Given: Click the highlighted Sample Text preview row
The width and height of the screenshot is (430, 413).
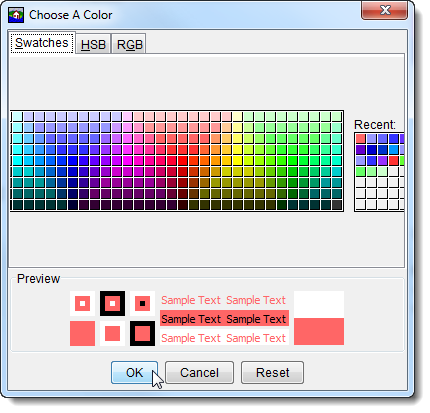Looking at the screenshot, I should tap(224, 319).
